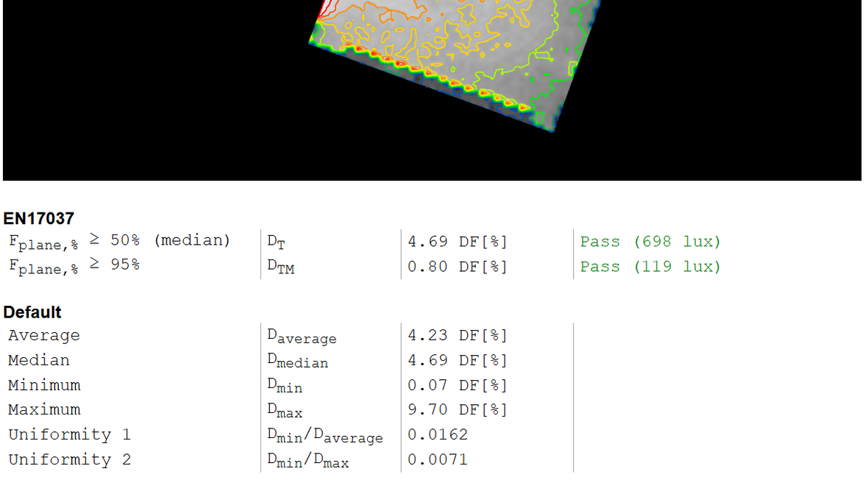The image size is (868, 488).
Task: Click the Uniformity 1 row label
Action: coord(69,435)
